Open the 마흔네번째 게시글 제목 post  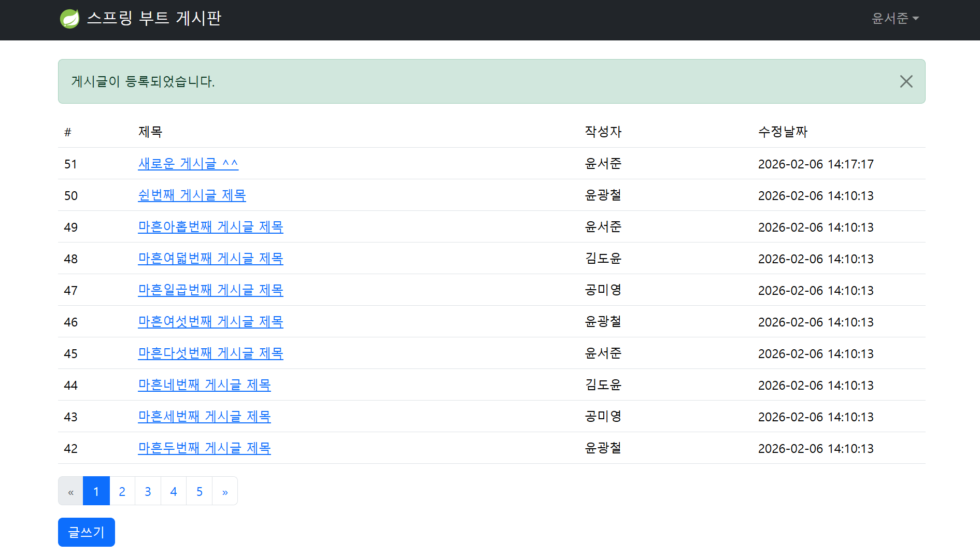(204, 385)
